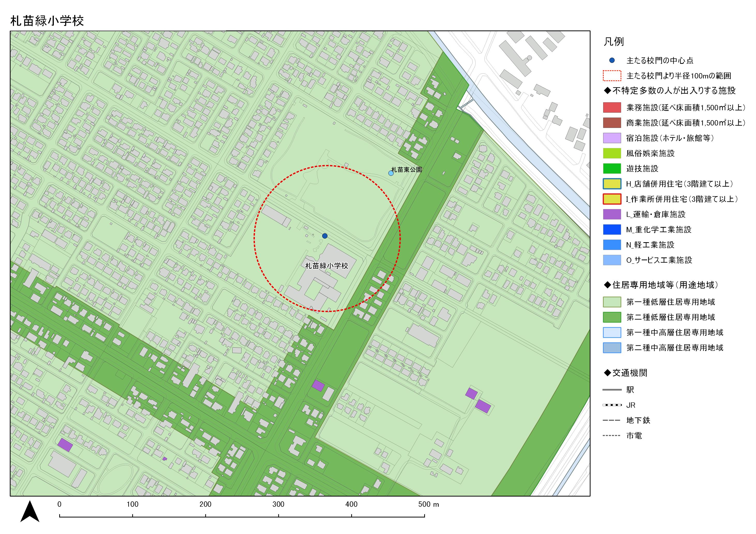Click the 風俗娯楽施設 legend text
This screenshot has height=534, width=756.
(x=650, y=153)
